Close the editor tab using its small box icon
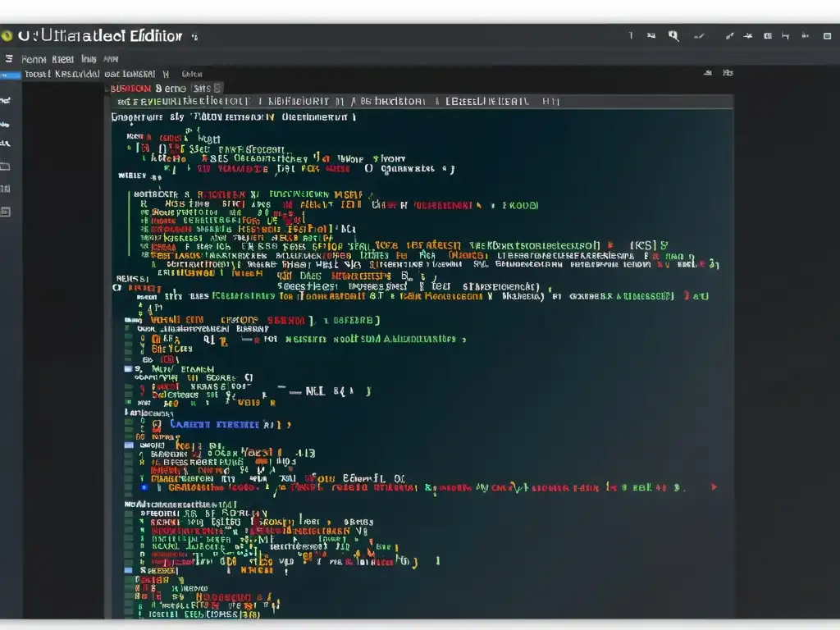 [x=217, y=88]
